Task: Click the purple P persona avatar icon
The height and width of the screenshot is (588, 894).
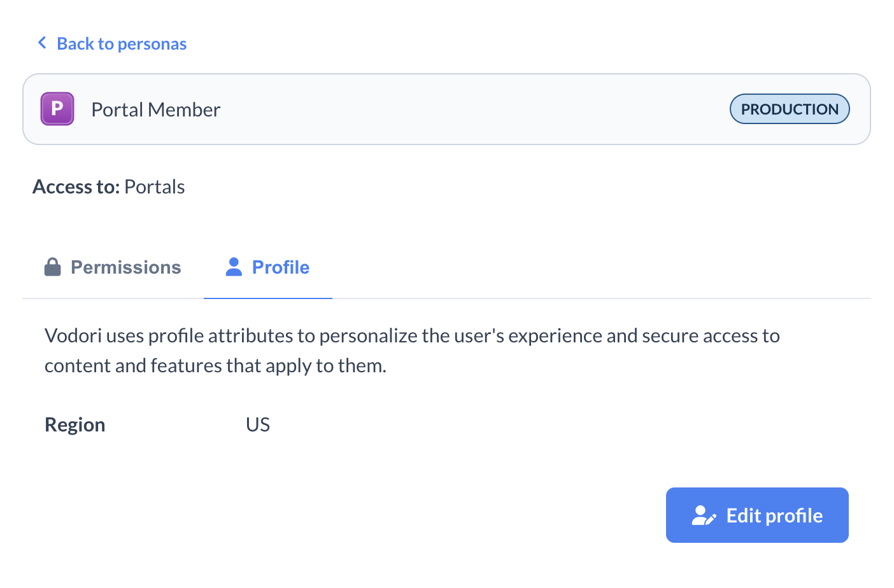Action: 57,109
